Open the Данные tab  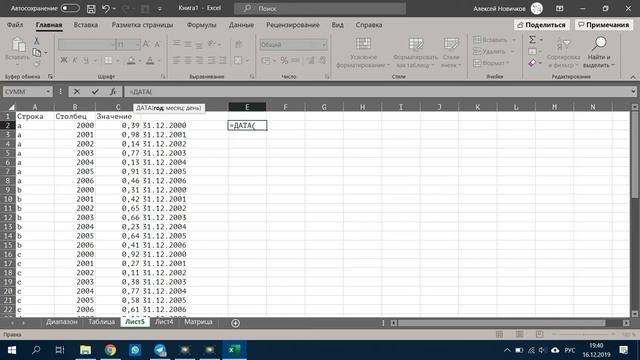point(241,25)
